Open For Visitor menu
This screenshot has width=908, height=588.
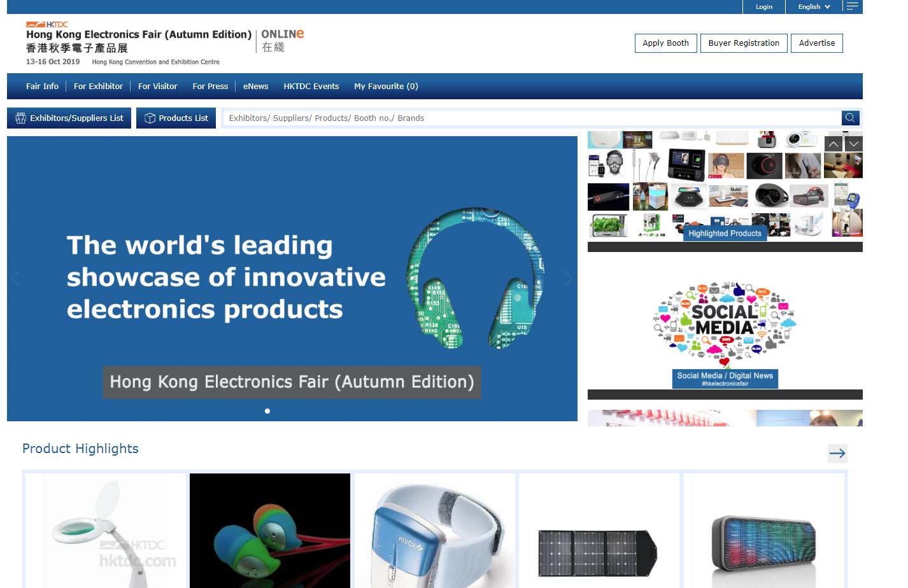(158, 87)
